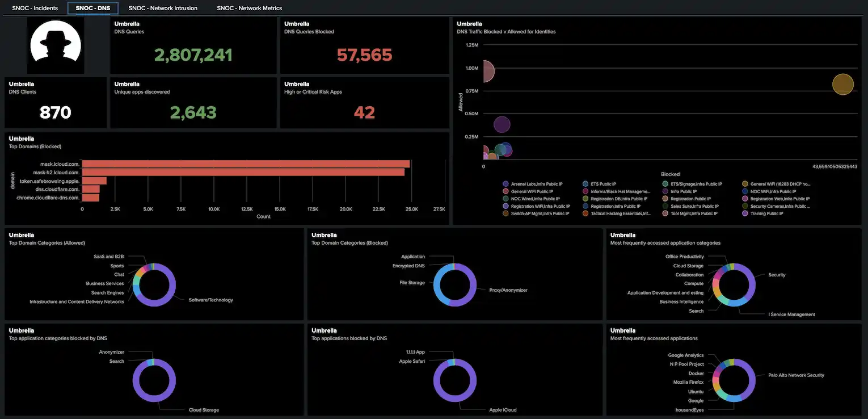Image resolution: width=868 pixels, height=419 pixels.
Task: Click the Cloud Storage label in blocked categories
Action: [204, 410]
